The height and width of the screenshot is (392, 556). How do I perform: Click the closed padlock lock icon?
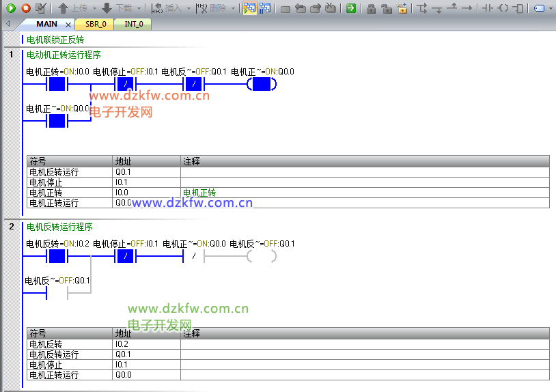(371, 8)
